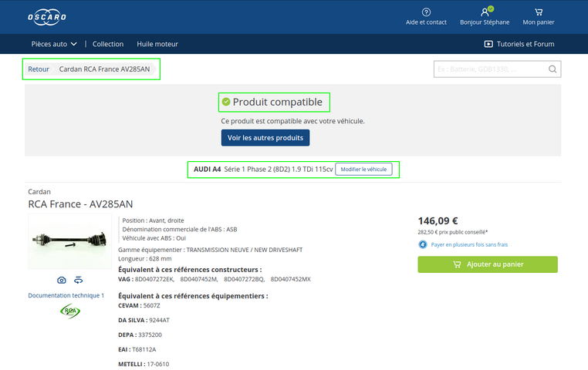Click the Retour breadcrumb link
Screen dimensions: 588x370
click(39, 69)
